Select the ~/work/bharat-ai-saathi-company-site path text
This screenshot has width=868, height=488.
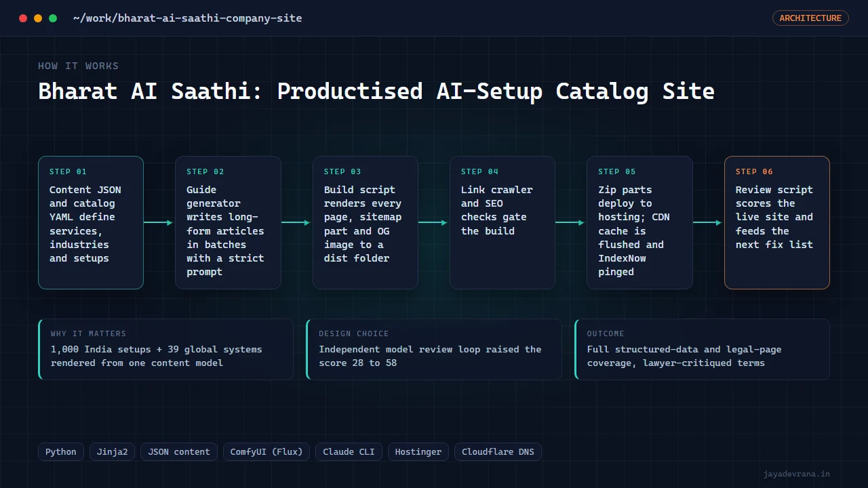pos(188,18)
